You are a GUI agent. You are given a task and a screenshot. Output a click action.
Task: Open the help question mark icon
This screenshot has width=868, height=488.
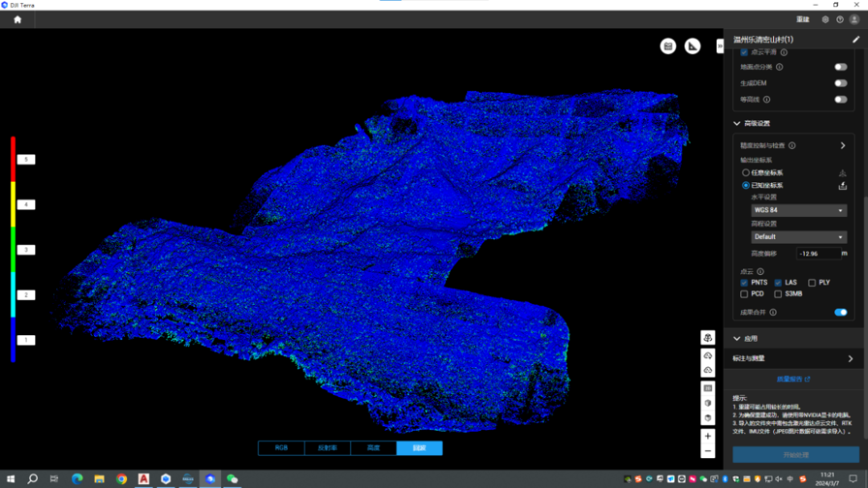[x=840, y=19]
